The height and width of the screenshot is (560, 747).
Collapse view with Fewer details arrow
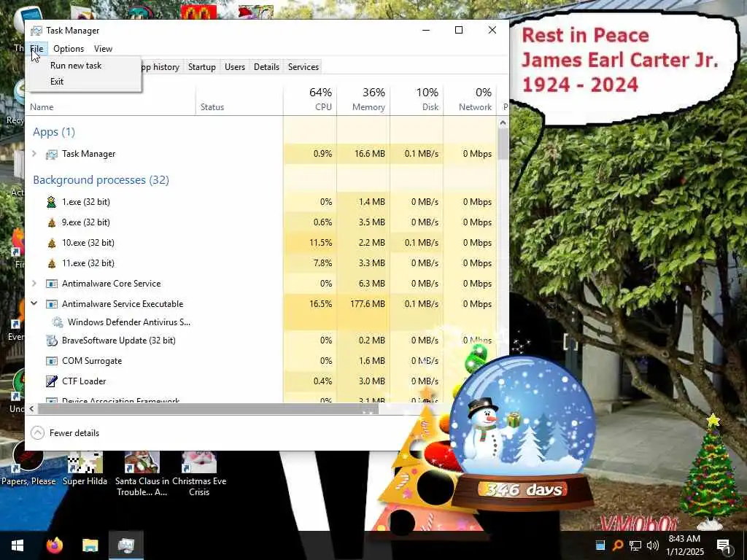point(37,433)
